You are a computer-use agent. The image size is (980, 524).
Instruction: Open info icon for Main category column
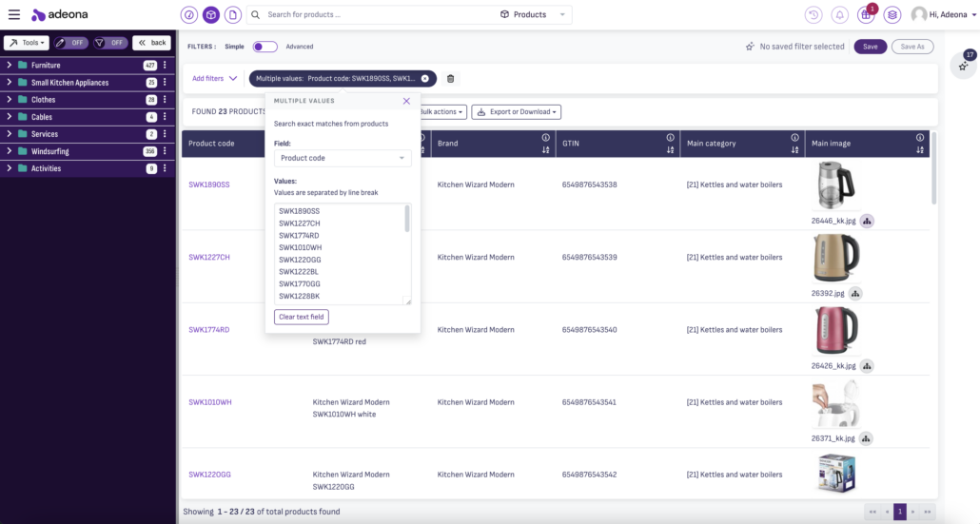(x=794, y=137)
